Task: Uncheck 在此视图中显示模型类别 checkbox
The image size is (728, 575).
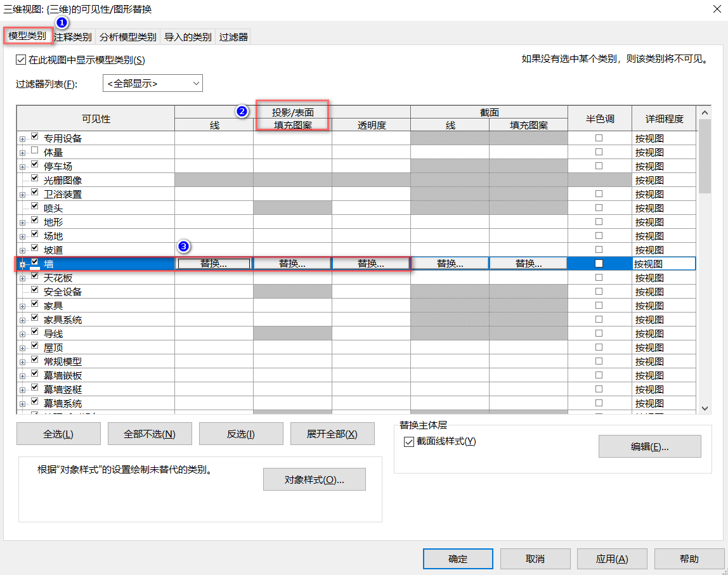Action: [20, 60]
